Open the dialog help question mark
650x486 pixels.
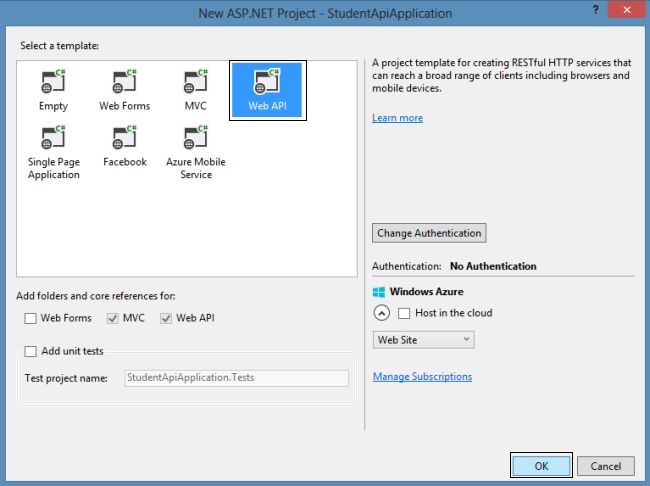click(x=595, y=10)
